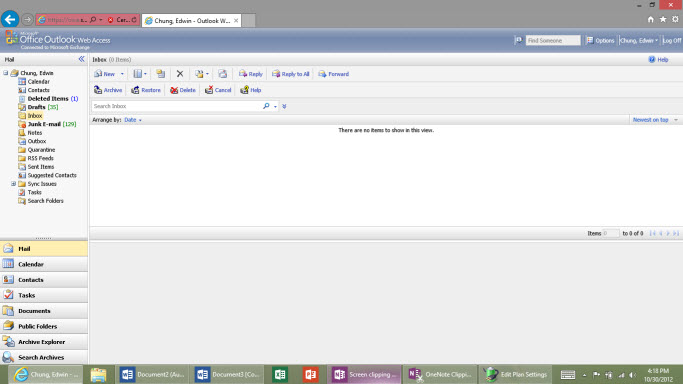Select the Inbox folder

tap(30, 116)
